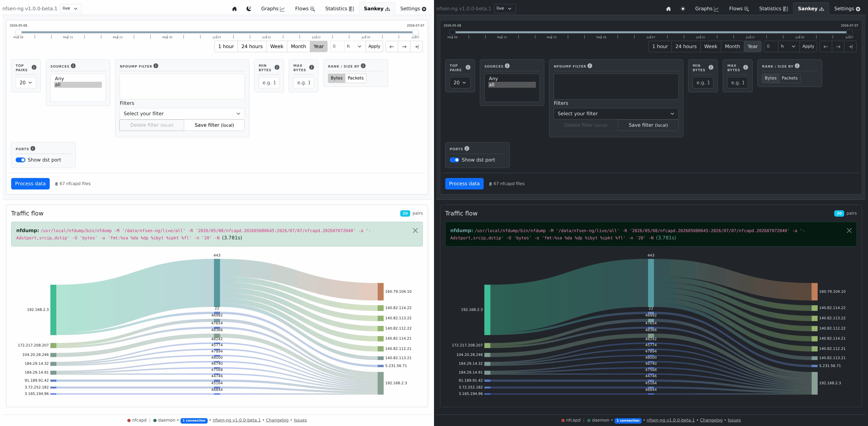868x426 pixels.
Task: Open the Flows tab in light pane
Action: pos(305,9)
